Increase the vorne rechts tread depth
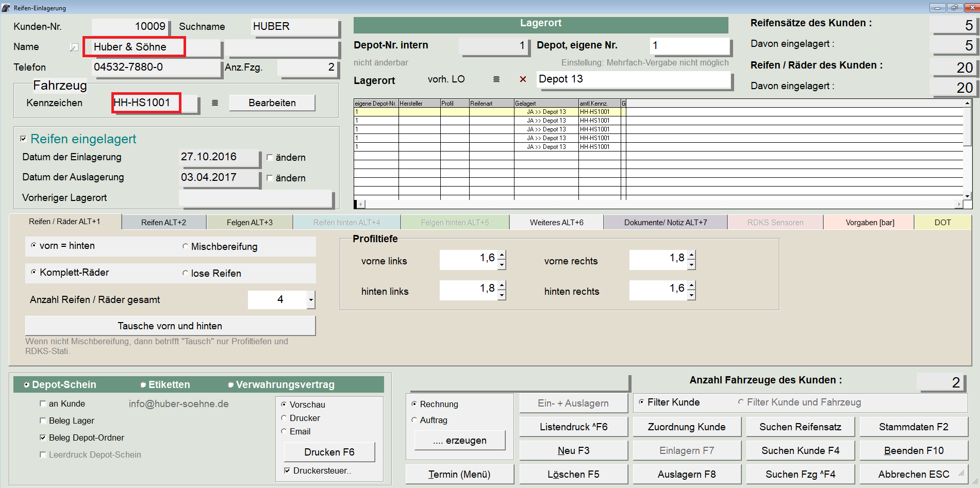This screenshot has height=488, width=980. (692, 255)
